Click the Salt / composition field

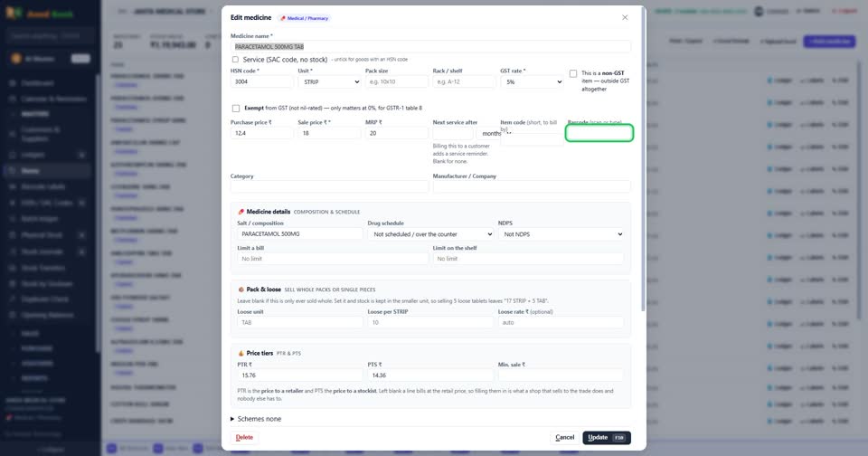pyautogui.click(x=300, y=233)
